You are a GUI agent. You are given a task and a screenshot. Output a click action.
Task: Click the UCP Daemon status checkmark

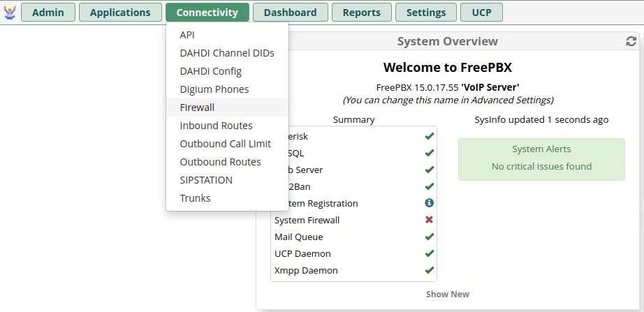tap(430, 253)
